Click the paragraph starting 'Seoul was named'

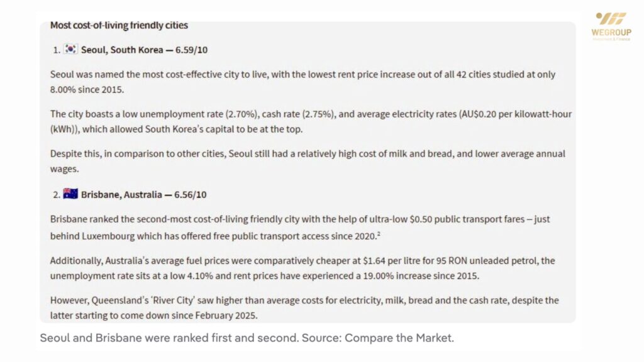tap(303, 82)
